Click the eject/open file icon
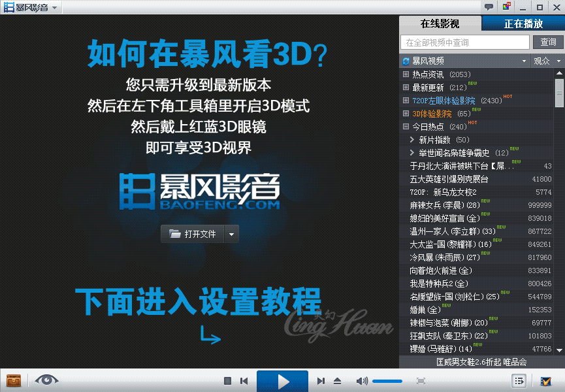The width and height of the screenshot is (565, 392). [x=337, y=381]
